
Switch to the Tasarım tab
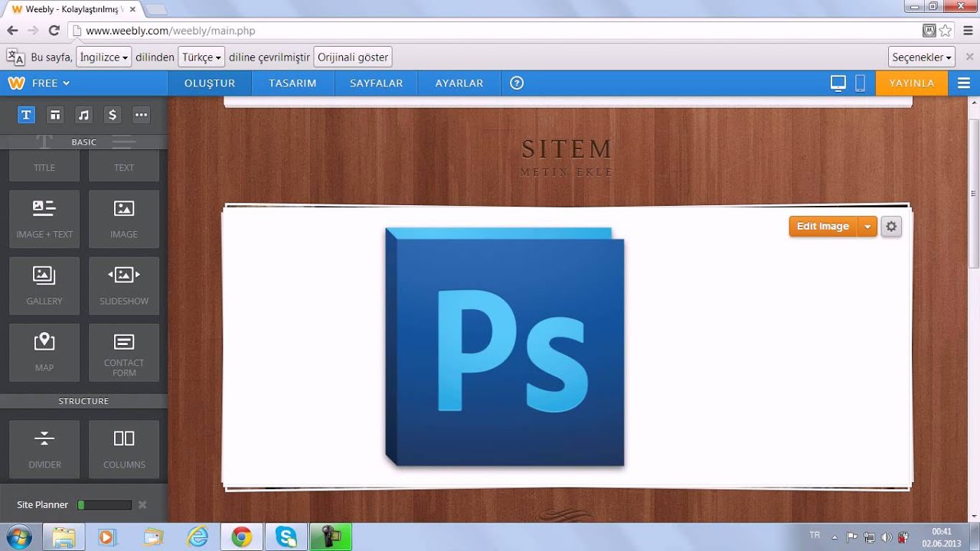(292, 83)
